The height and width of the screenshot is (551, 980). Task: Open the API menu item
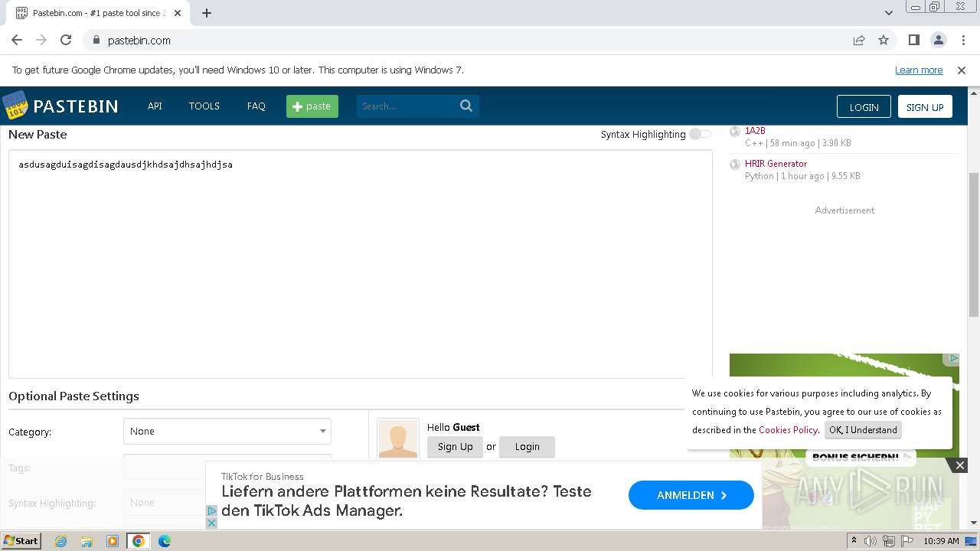point(155,106)
